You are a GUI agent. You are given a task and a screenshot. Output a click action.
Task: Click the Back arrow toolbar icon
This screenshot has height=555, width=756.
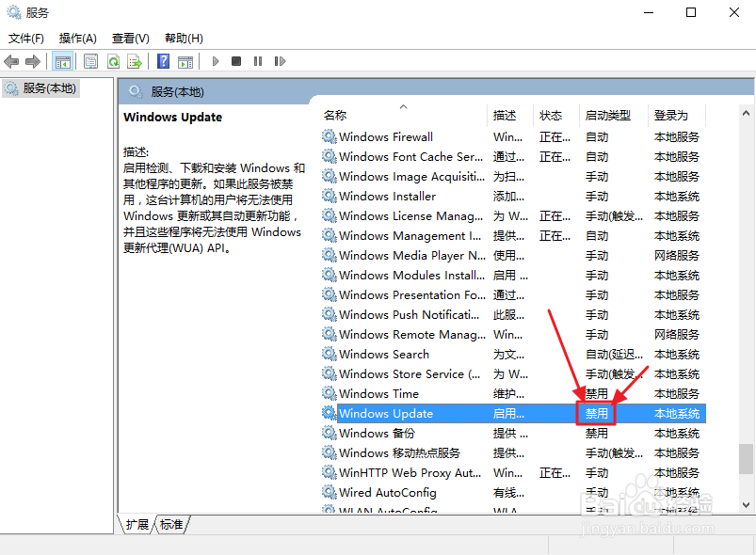pyautogui.click(x=11, y=62)
